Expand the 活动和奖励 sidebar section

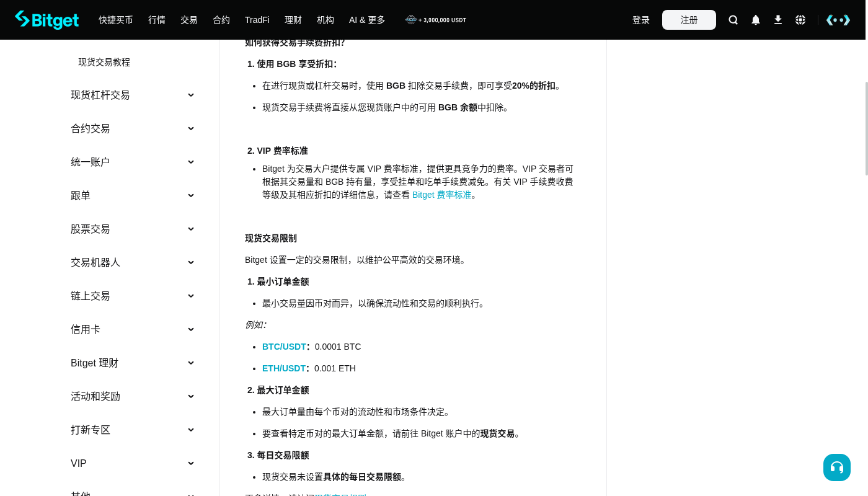(133, 396)
